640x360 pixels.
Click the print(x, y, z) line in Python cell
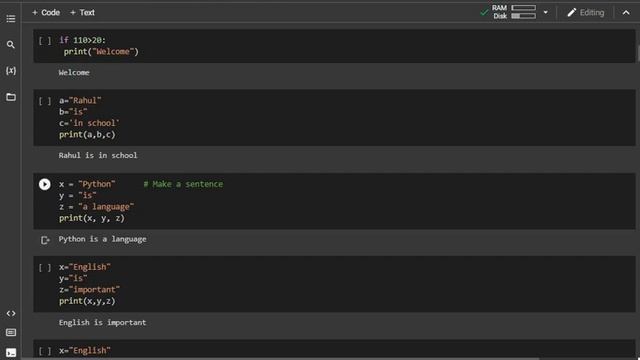92,218
